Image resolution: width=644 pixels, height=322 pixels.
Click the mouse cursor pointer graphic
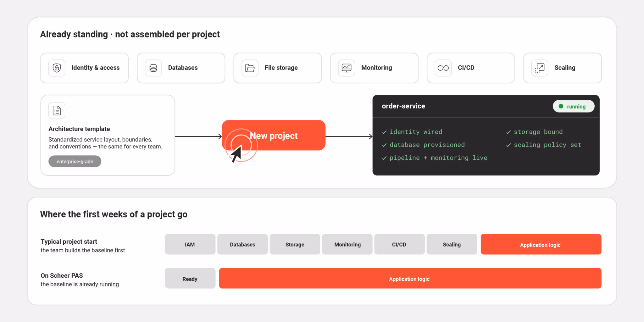236,154
